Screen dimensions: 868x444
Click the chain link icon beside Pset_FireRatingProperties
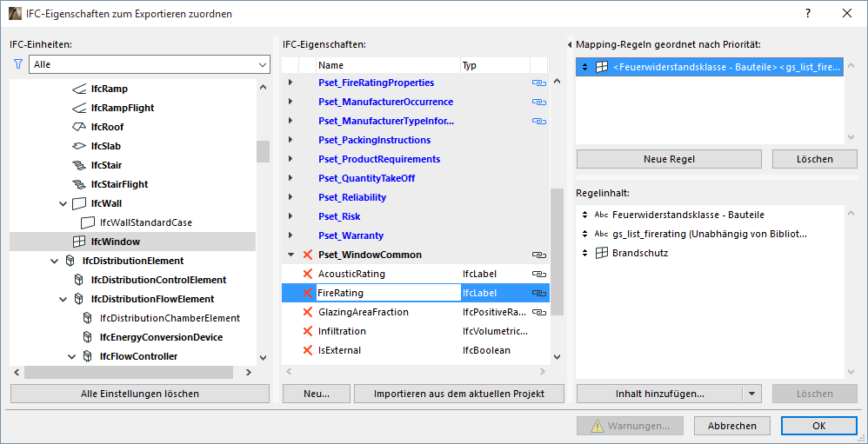[x=538, y=83]
